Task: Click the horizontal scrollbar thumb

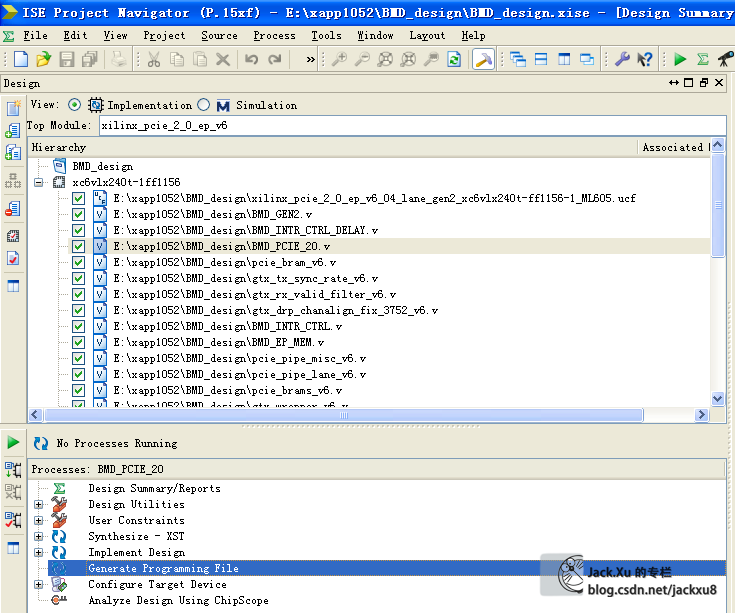Action: [x=344, y=415]
